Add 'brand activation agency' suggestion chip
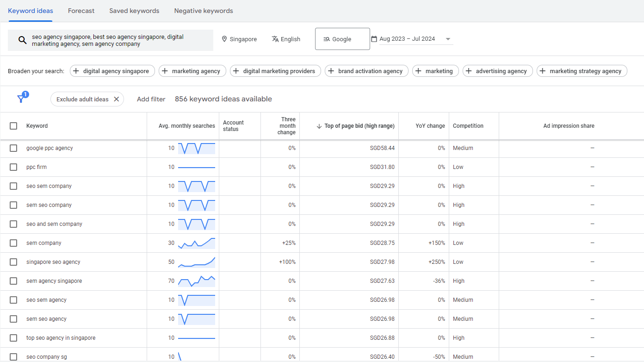Viewport: 644px width, 362px height. (x=366, y=71)
